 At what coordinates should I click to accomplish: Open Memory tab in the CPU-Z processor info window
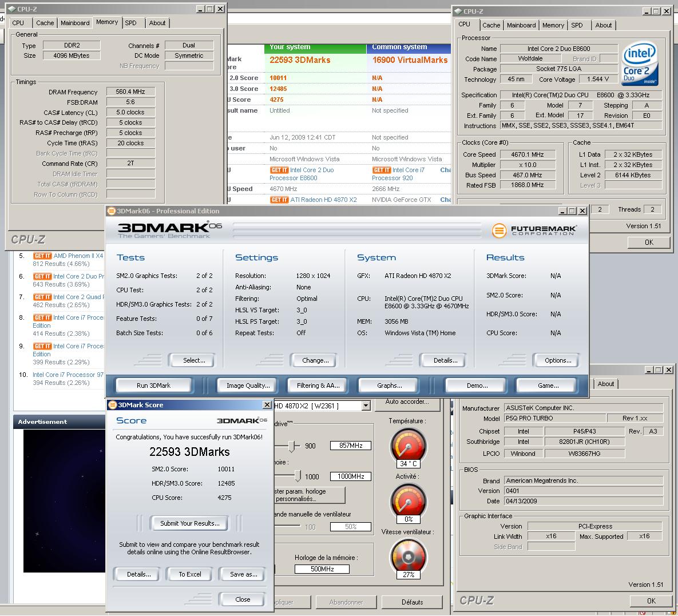(553, 25)
